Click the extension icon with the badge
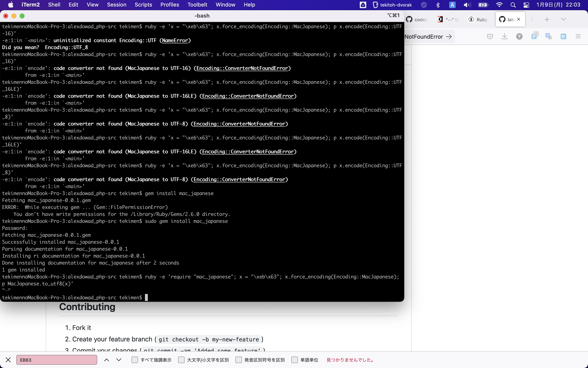The height and width of the screenshot is (368, 588). [534, 36]
